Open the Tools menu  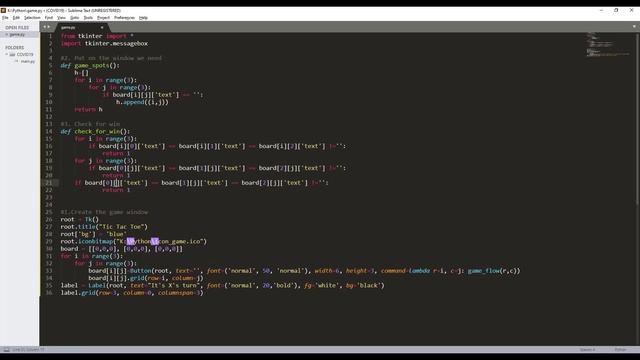tap(88, 18)
